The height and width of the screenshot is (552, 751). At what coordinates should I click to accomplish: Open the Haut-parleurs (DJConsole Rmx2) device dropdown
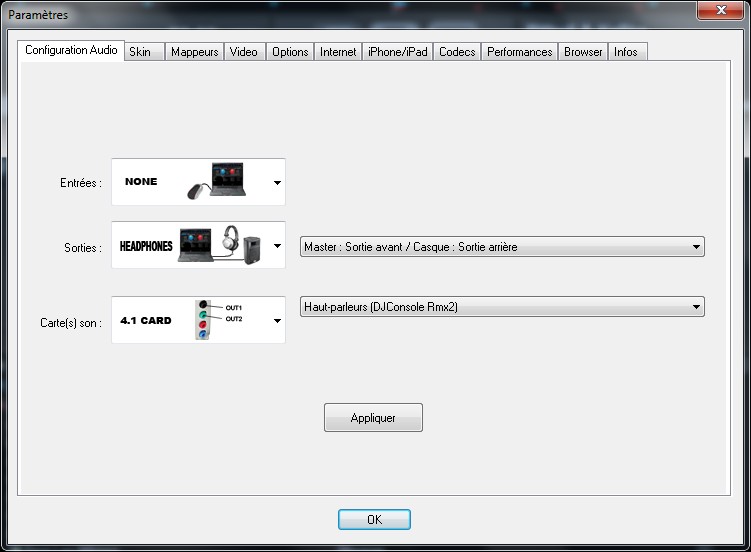point(502,306)
